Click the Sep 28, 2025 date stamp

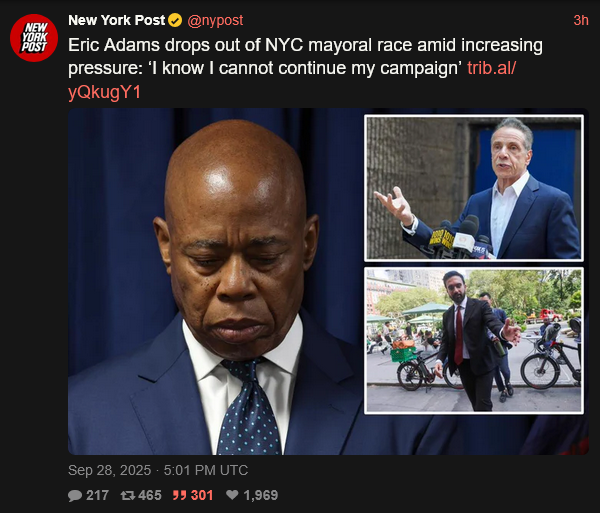click(x=109, y=470)
